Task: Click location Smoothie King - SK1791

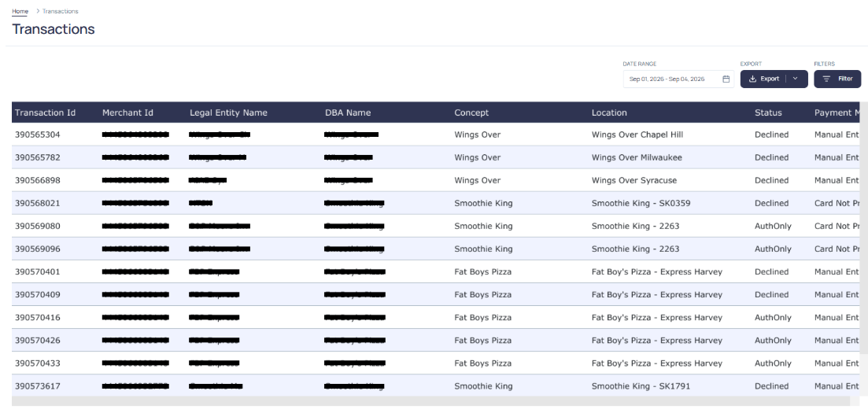Action: (x=641, y=386)
